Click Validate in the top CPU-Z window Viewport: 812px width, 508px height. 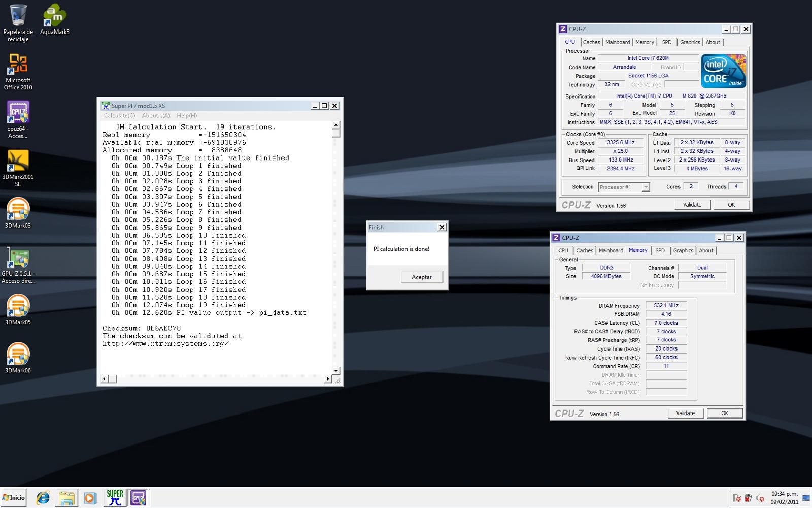tap(692, 205)
